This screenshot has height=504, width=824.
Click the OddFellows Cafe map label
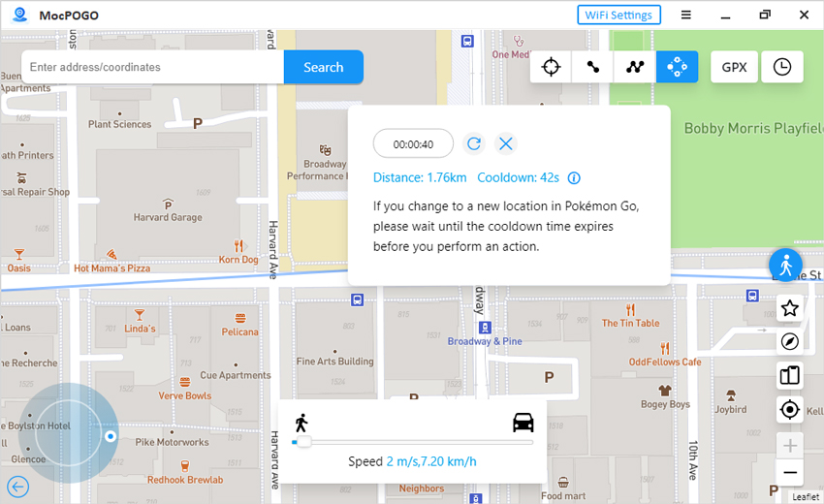click(665, 362)
